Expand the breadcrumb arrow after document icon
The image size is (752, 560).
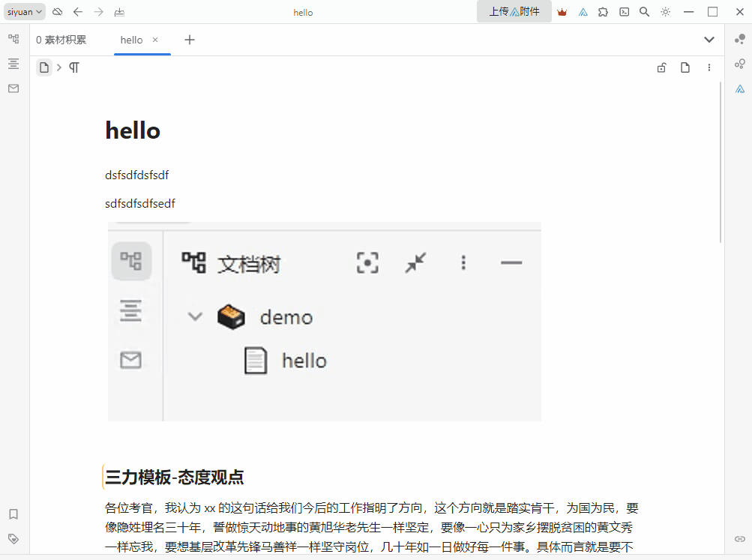point(58,67)
